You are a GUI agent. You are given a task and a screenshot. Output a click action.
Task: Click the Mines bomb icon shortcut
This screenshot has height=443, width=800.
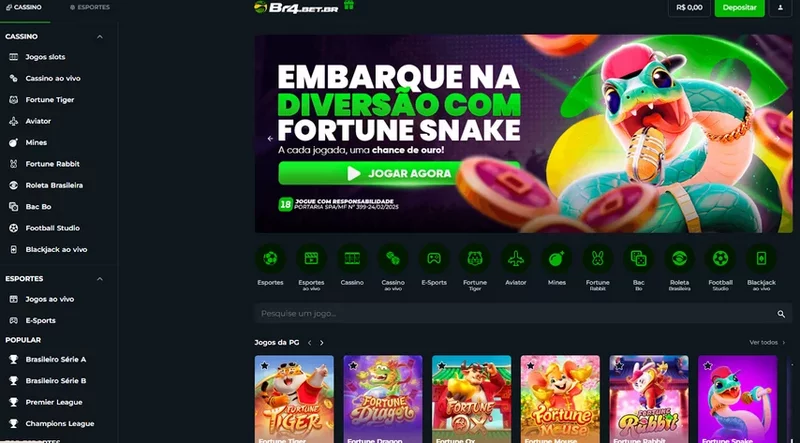(556, 258)
